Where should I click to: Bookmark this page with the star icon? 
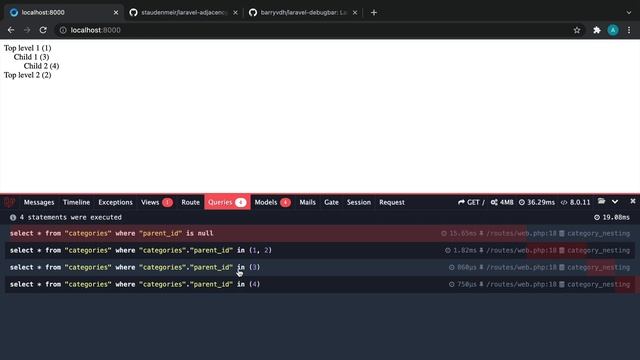point(577,30)
